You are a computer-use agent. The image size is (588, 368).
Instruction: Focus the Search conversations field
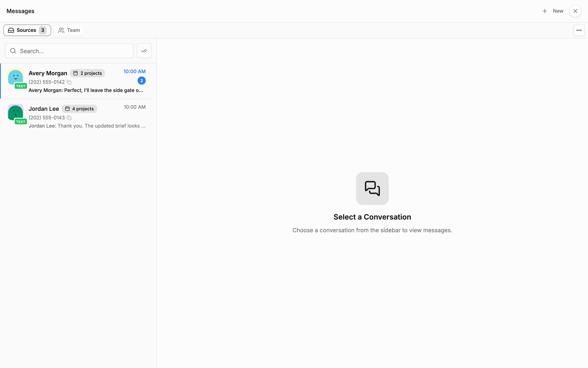pos(69,51)
